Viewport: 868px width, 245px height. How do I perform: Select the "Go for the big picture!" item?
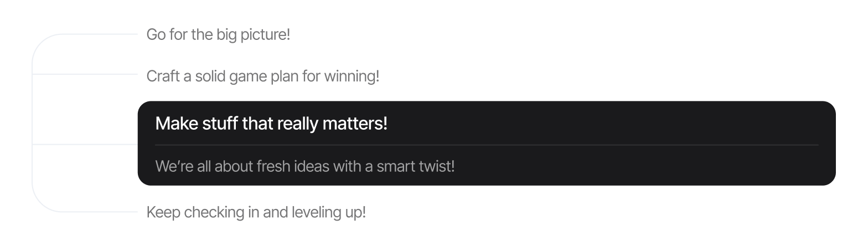(x=218, y=34)
